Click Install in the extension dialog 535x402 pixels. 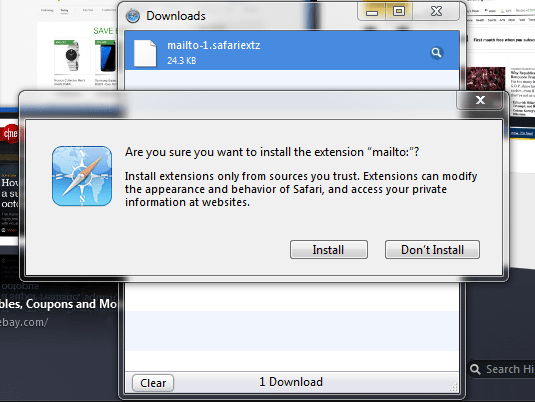click(329, 249)
